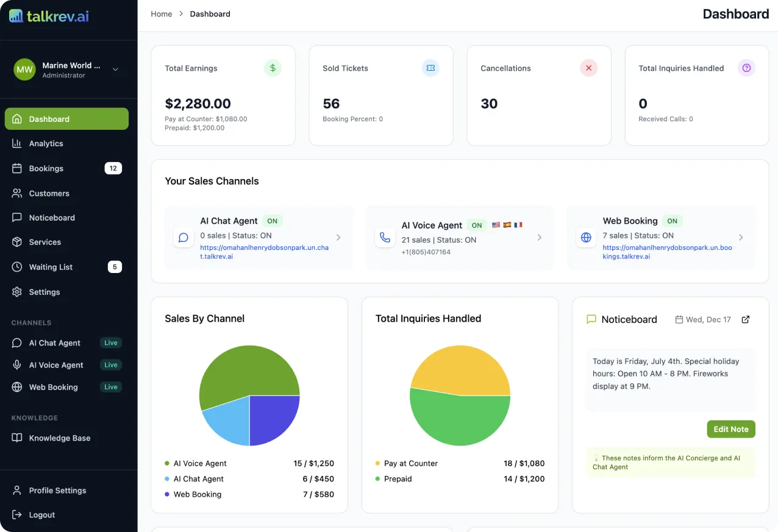Click the Bookings badge showing 12
778x532 pixels.
113,168
